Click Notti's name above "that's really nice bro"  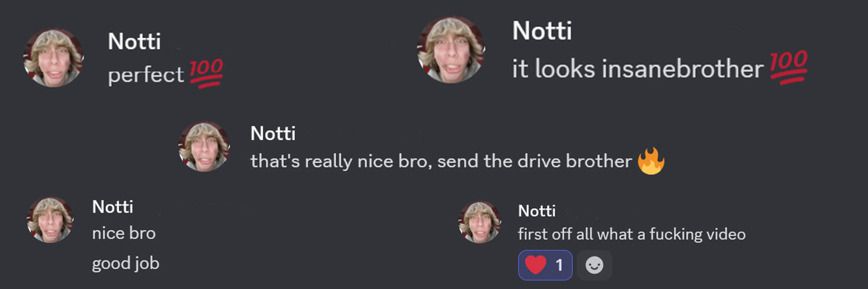(273, 134)
